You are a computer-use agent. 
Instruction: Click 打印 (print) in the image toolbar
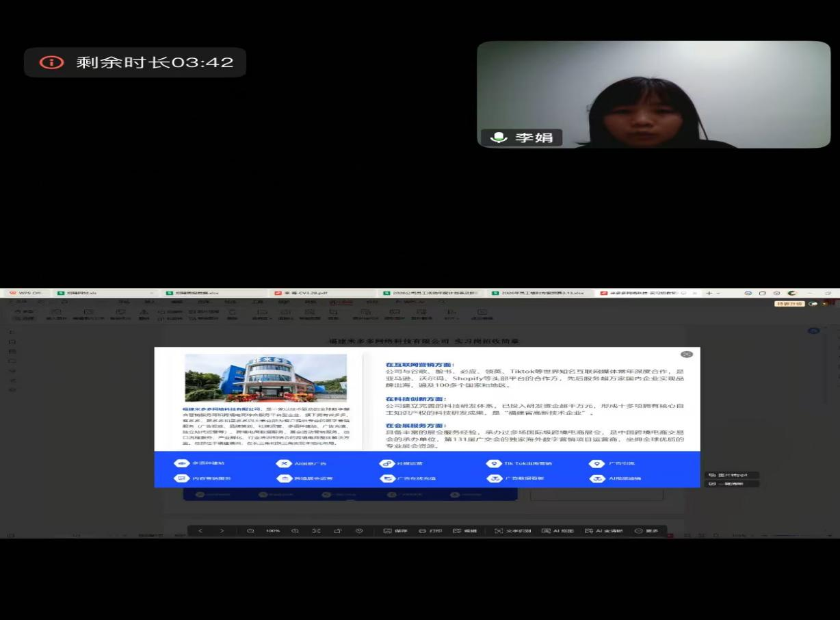430,531
